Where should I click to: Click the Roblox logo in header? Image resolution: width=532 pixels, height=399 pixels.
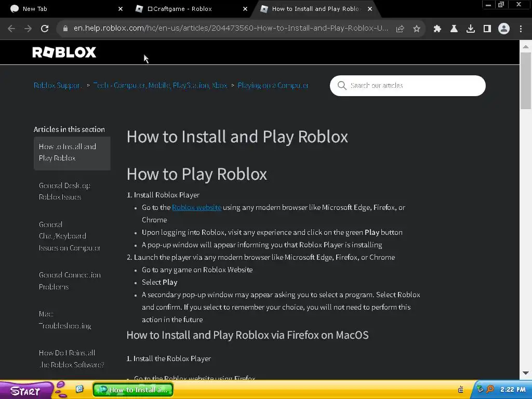64,52
